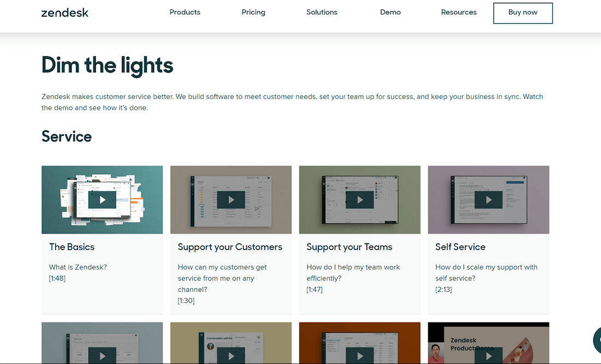
Task: Click the Buy now button
Action: (x=523, y=13)
